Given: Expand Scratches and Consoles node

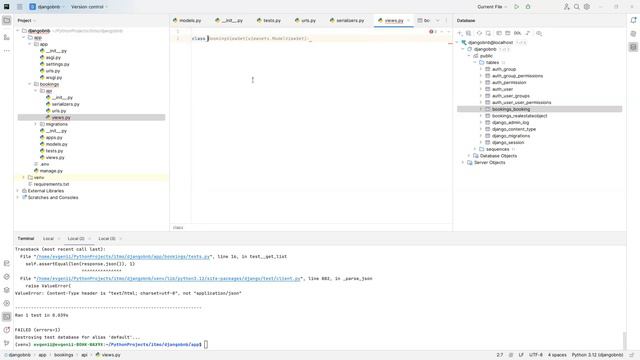Looking at the screenshot, I should click(18, 198).
